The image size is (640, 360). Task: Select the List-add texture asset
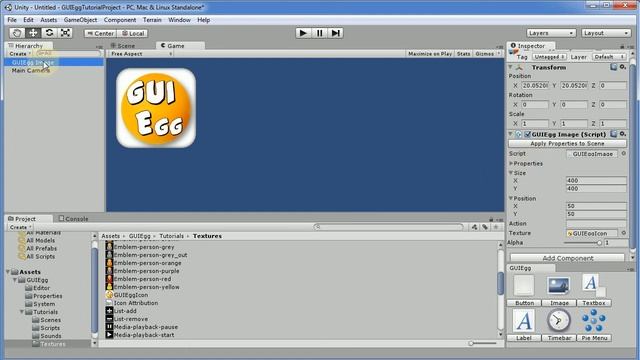click(121, 311)
